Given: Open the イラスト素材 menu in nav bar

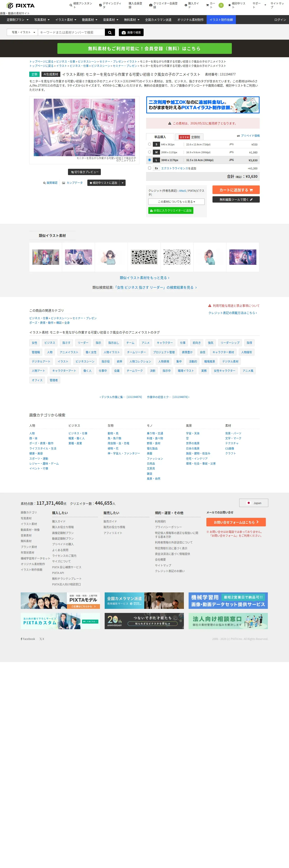Looking at the screenshot, I should [x=65, y=20].
